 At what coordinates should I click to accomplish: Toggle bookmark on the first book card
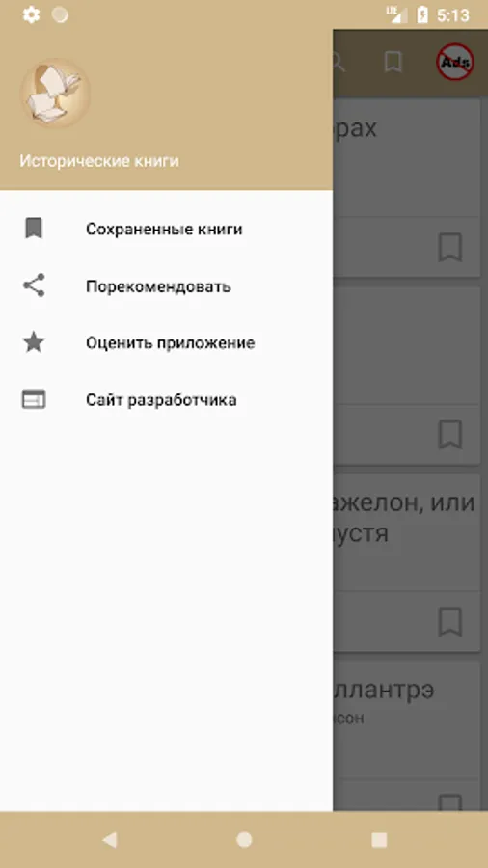[449, 248]
